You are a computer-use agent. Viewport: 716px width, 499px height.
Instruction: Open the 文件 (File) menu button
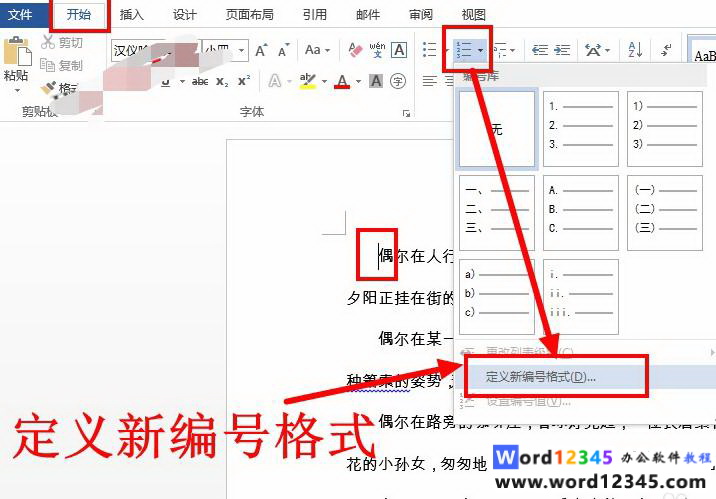pos(21,15)
